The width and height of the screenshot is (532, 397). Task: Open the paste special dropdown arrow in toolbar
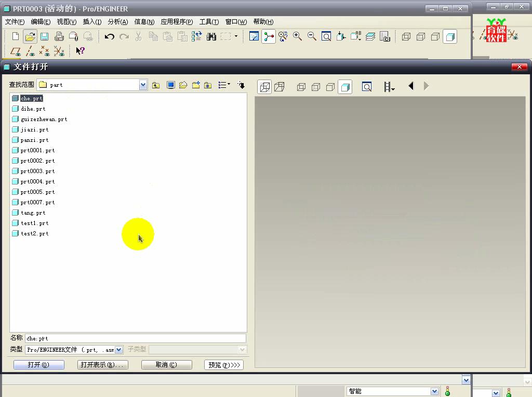(x=236, y=36)
